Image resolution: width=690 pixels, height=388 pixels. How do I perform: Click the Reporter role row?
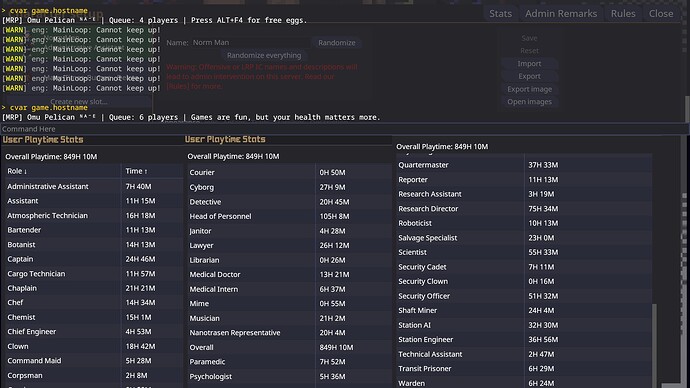pyautogui.click(x=524, y=179)
